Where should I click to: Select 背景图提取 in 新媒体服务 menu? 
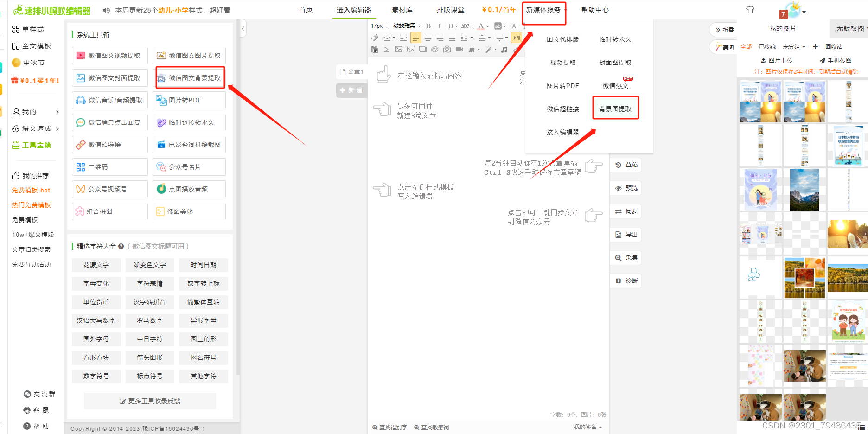(615, 109)
